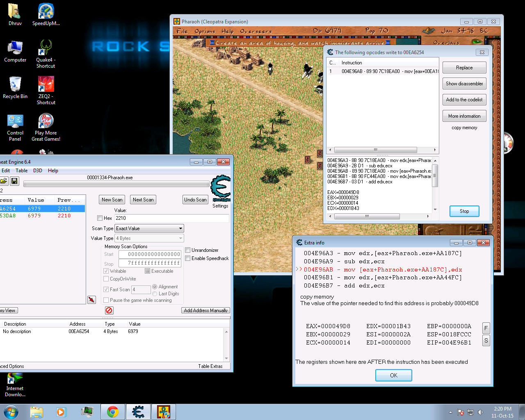Screen dimensions: 525x420
Task: Click the scan Value input field
Action: tap(171, 218)
